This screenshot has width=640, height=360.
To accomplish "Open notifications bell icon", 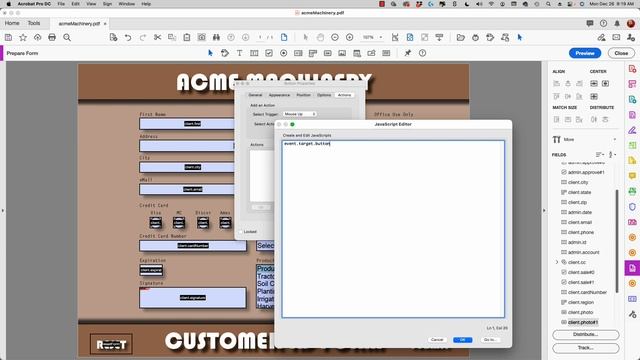I will (617, 23).
